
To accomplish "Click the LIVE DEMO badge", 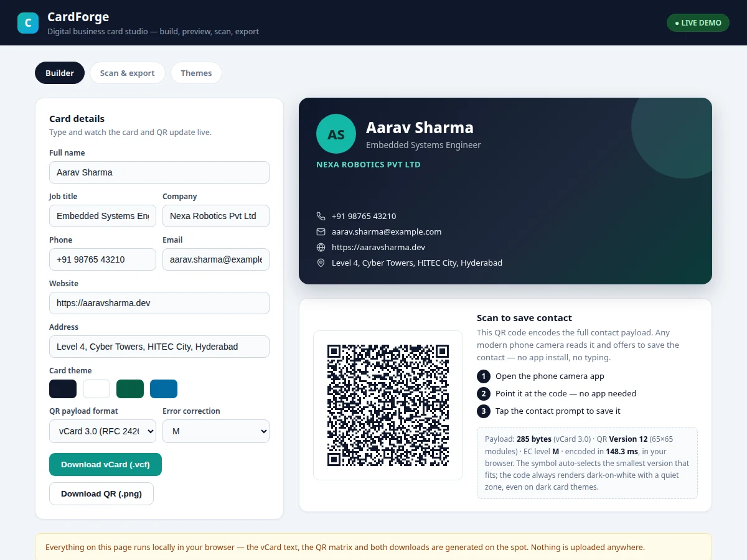I will pos(698,23).
